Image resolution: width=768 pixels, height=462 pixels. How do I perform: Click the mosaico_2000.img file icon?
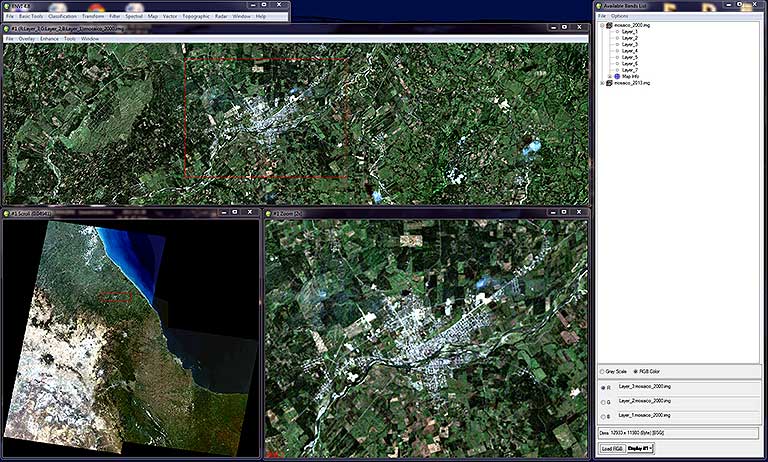(609, 25)
